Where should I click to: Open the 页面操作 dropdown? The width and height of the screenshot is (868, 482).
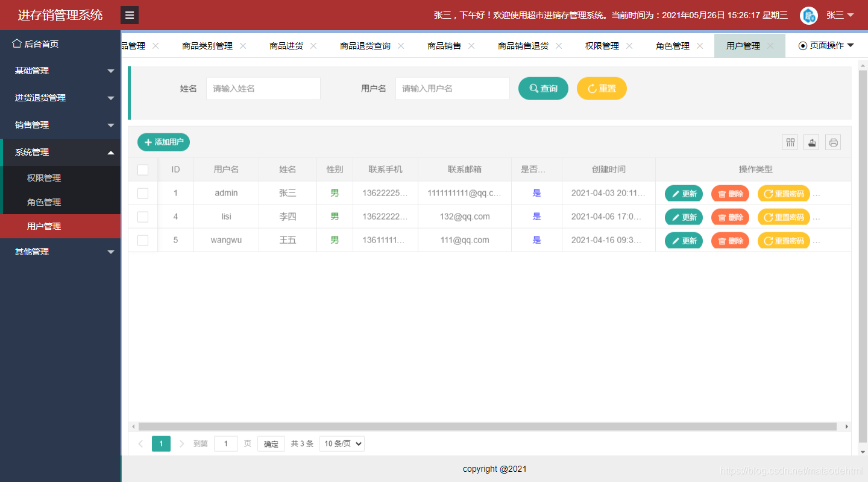click(x=826, y=45)
